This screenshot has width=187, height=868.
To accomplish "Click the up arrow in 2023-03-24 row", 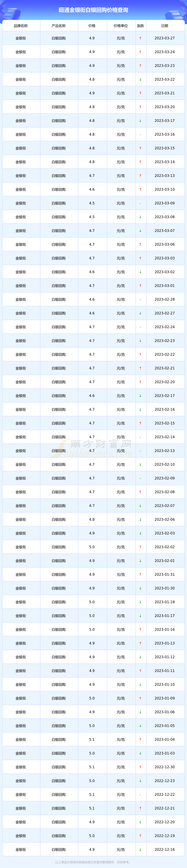I will pyautogui.click(x=141, y=52).
